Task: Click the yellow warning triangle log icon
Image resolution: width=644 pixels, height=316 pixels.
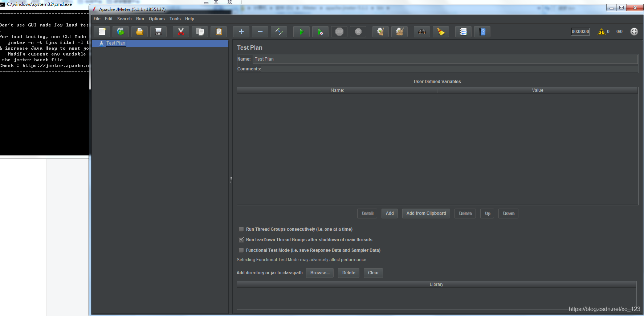Action: pos(602,32)
